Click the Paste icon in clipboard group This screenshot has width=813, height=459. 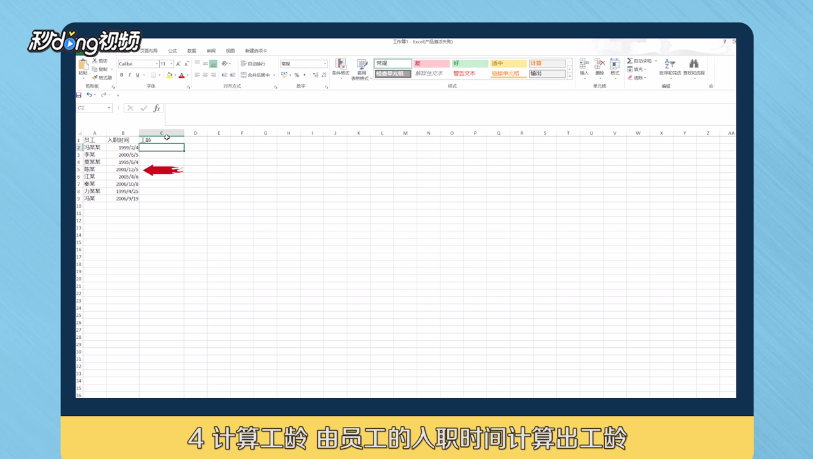coord(83,64)
